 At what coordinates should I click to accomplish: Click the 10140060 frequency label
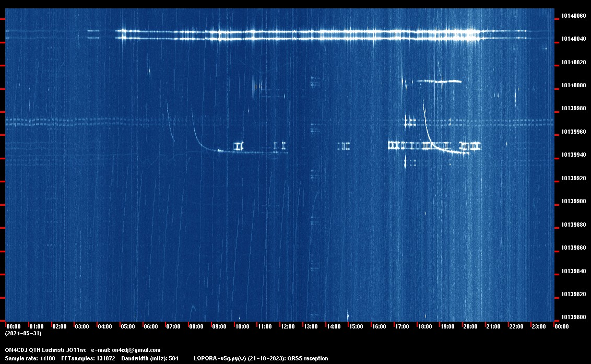click(x=574, y=16)
